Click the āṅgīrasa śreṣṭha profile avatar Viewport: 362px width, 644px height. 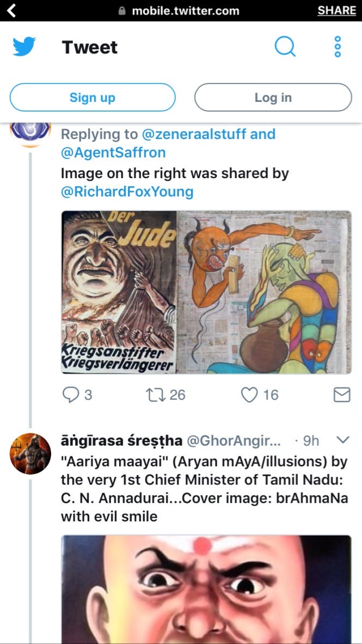click(30, 453)
